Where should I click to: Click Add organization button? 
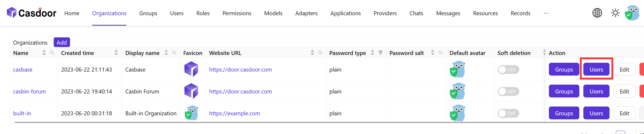tap(62, 42)
